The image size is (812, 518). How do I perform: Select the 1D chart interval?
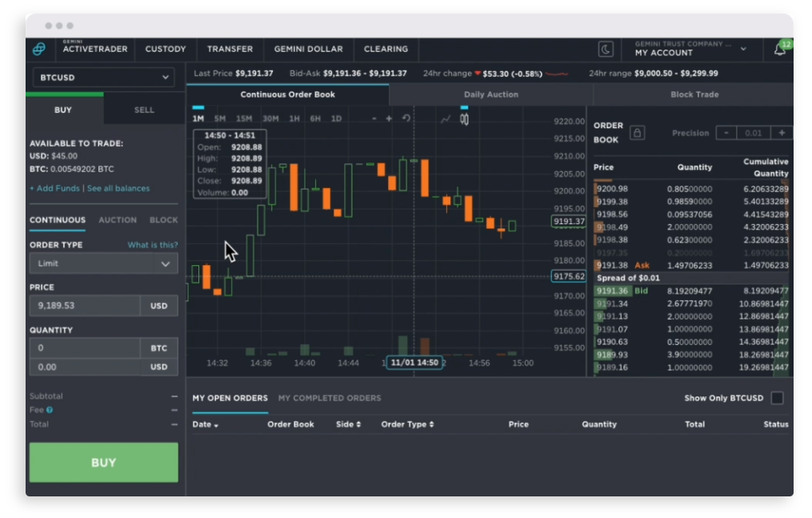coord(336,118)
